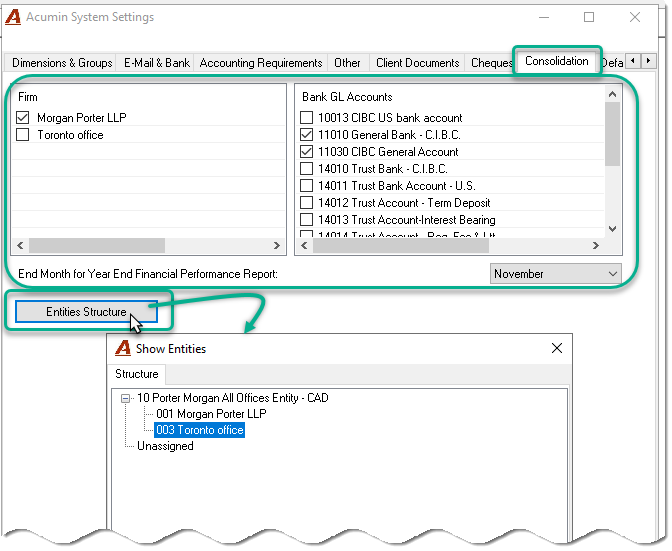The image size is (672, 551).
Task: Click the End Month for Year End label
Action: 148,274
